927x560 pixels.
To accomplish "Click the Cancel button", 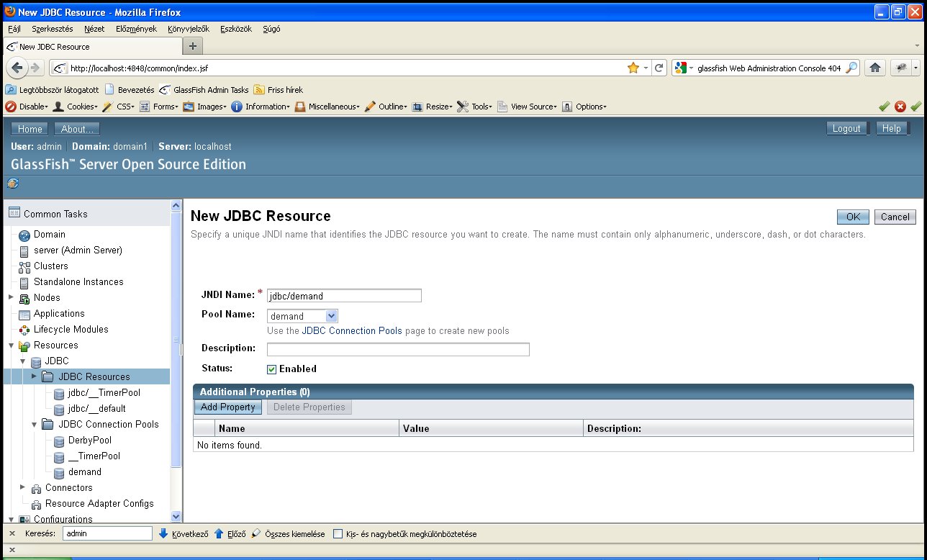I will 895,217.
